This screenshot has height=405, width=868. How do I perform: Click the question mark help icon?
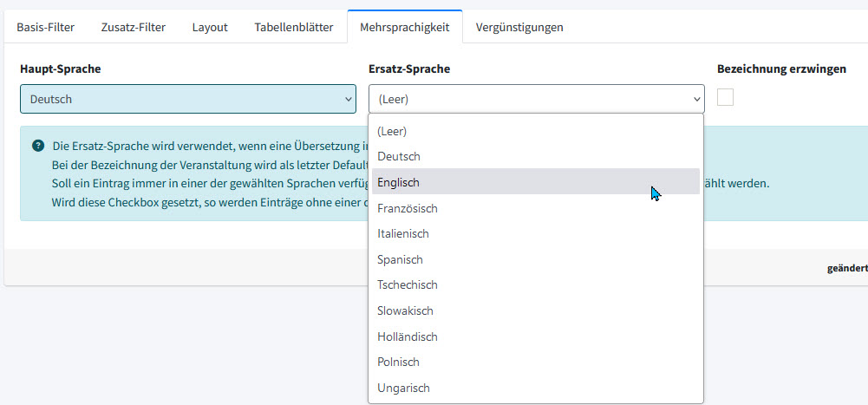[x=37, y=146]
